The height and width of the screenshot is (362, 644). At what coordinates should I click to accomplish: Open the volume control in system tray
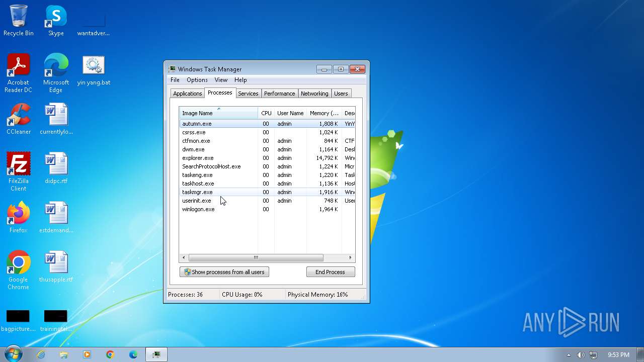(581, 355)
